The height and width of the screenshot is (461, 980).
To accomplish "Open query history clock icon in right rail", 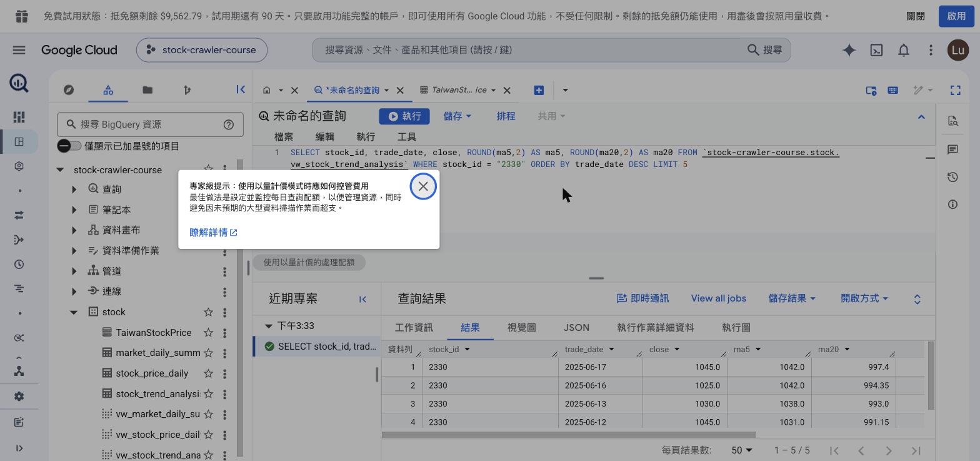I will tap(952, 177).
